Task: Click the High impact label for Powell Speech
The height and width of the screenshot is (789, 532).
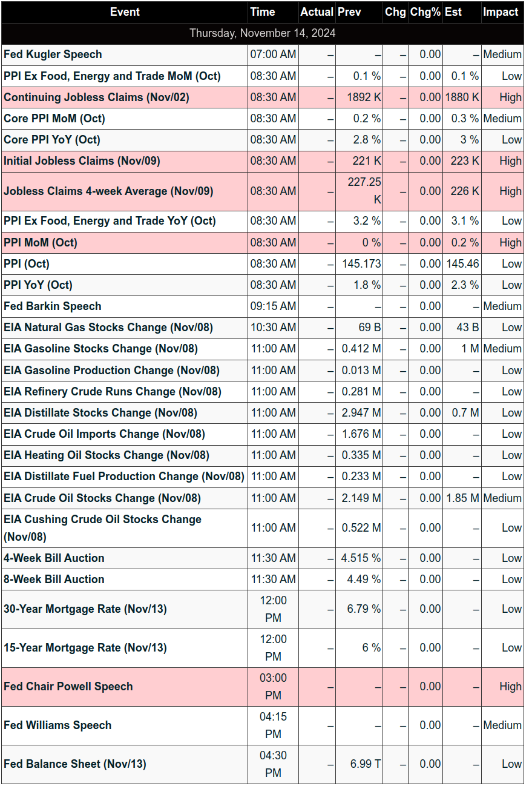Action: 510,687
